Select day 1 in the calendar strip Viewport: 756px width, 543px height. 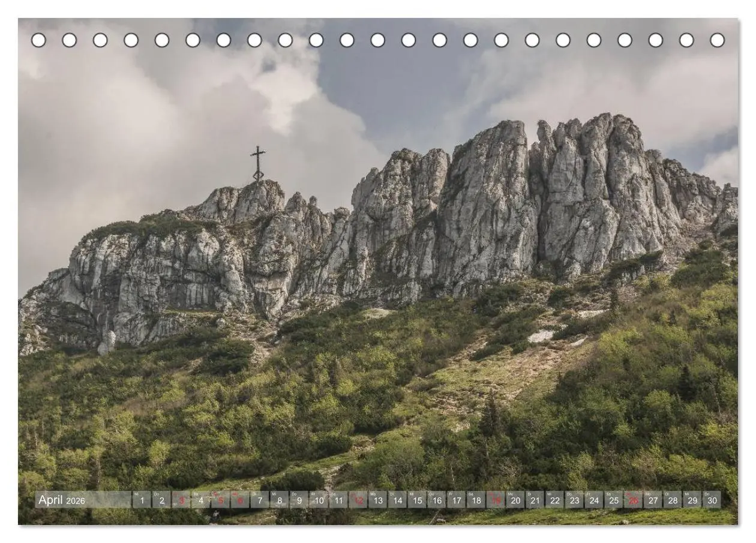(x=142, y=500)
